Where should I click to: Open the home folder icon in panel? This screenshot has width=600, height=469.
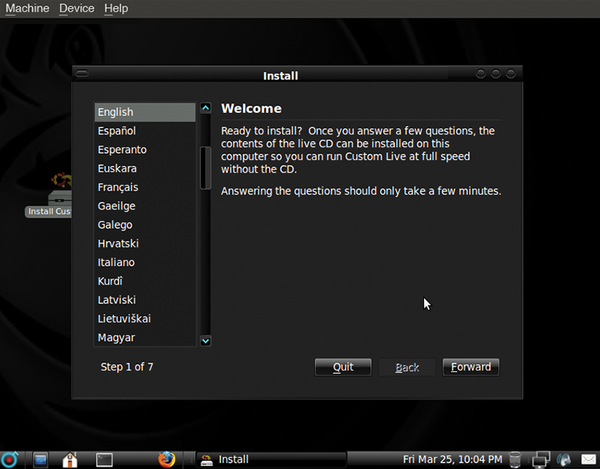70,459
